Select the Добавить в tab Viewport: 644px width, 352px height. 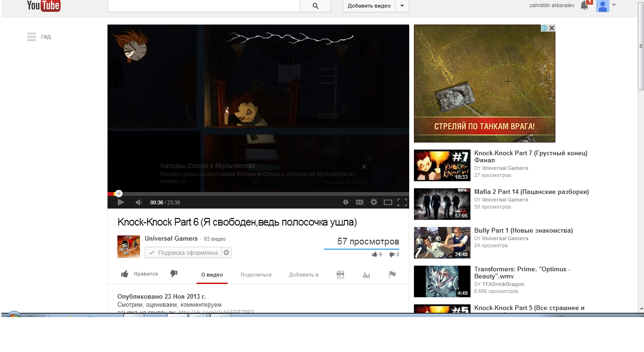pyautogui.click(x=304, y=275)
